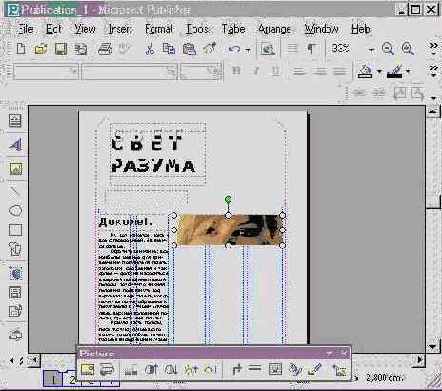Activate the Format Painter brush
Screen dimensions: 442x391
(x=210, y=49)
